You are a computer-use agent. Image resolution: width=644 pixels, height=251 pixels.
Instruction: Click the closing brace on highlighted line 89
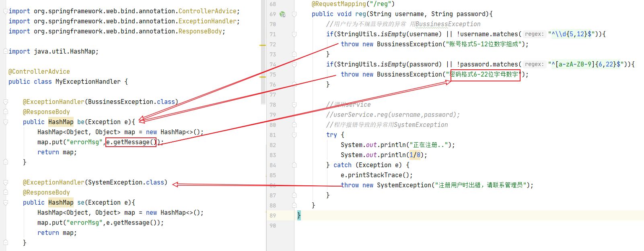299,216
